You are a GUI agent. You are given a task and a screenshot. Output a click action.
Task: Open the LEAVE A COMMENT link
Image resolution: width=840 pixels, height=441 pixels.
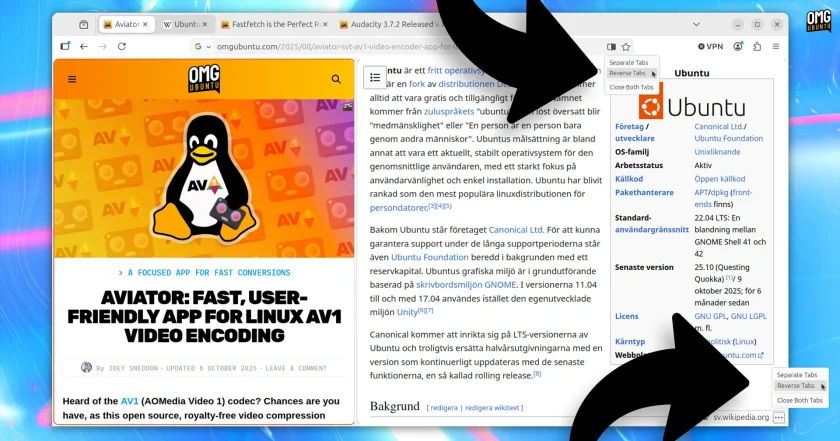(x=296, y=369)
